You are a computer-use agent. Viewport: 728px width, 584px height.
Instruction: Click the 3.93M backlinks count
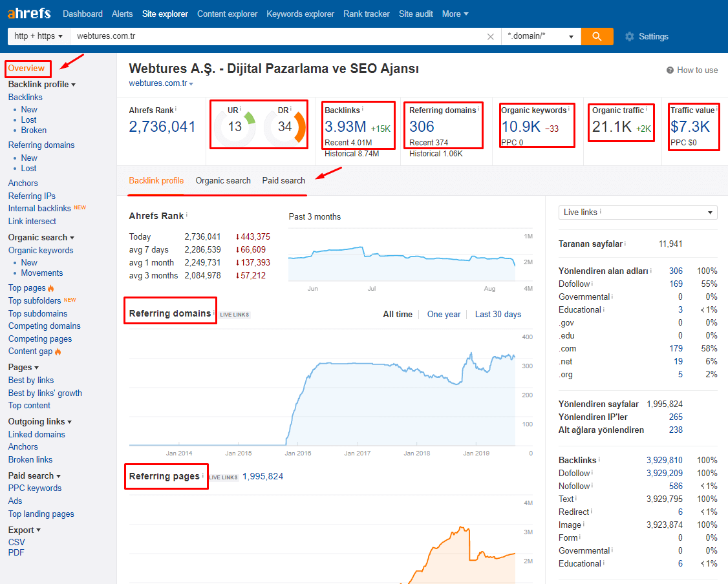[345, 127]
